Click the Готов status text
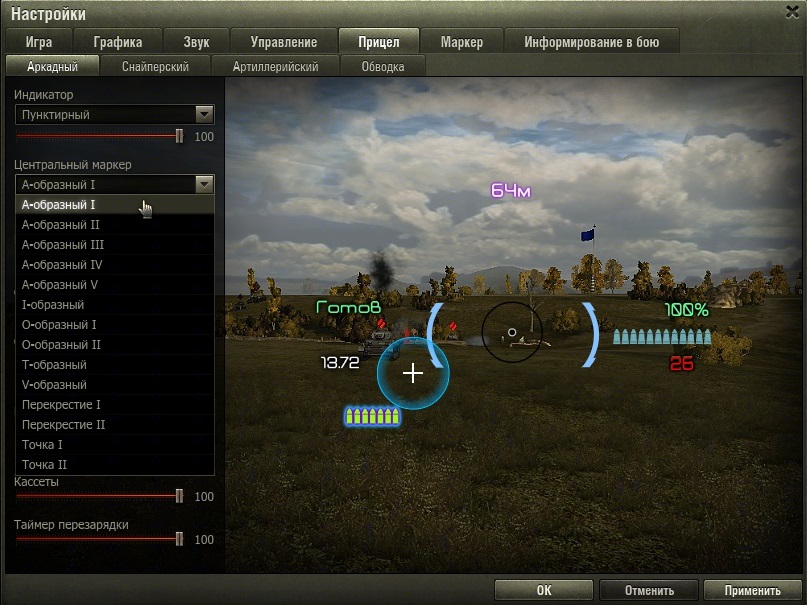 [348, 307]
